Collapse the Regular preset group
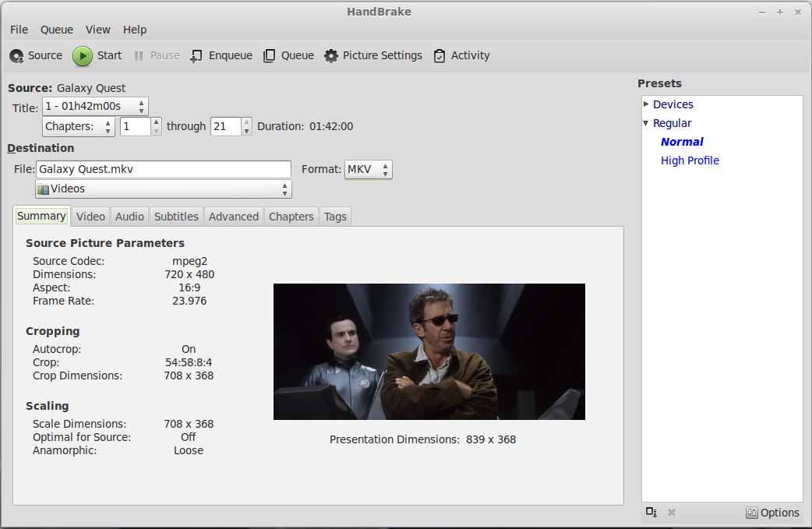Image resolution: width=812 pixels, height=529 pixels. tap(646, 122)
